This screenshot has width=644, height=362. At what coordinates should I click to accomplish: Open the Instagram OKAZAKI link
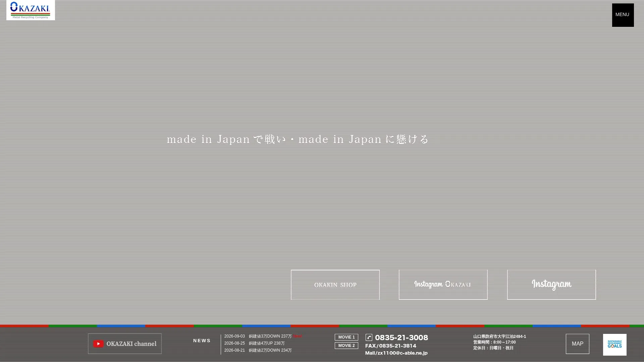point(443,285)
